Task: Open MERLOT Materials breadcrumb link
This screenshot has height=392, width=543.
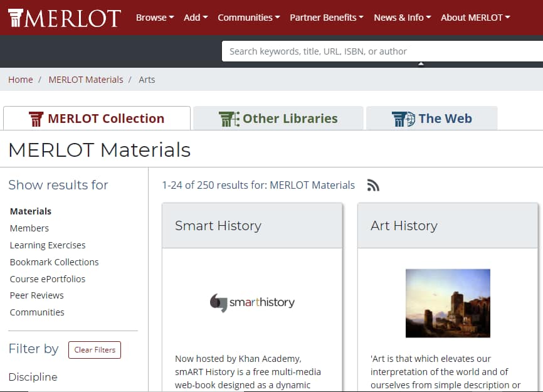Action: click(86, 80)
